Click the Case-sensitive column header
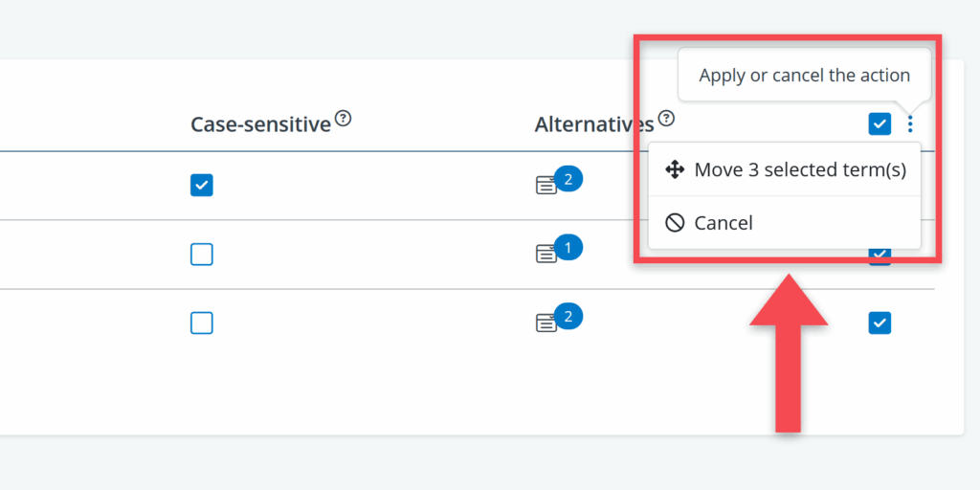The height and width of the screenshot is (490, 980). pos(260,124)
